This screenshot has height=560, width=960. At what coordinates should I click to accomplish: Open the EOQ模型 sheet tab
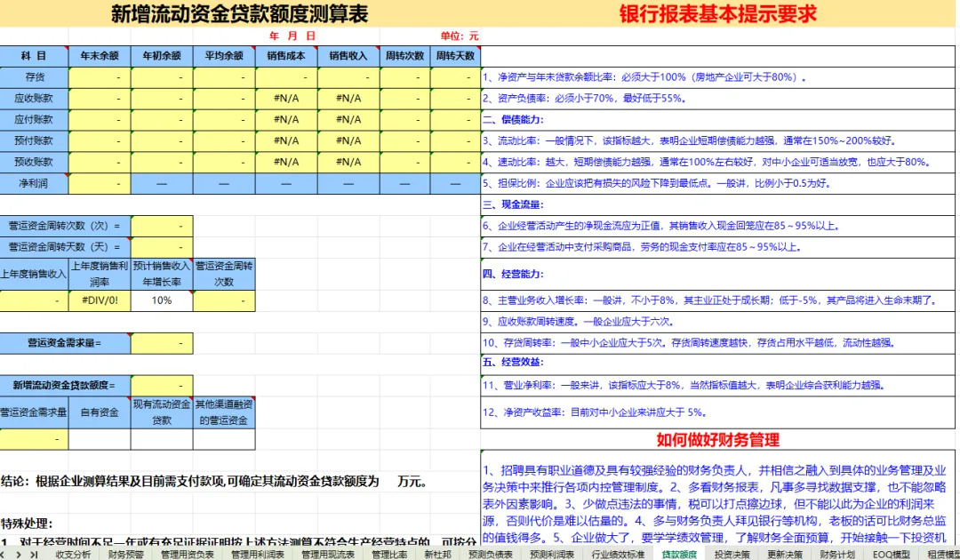click(891, 554)
